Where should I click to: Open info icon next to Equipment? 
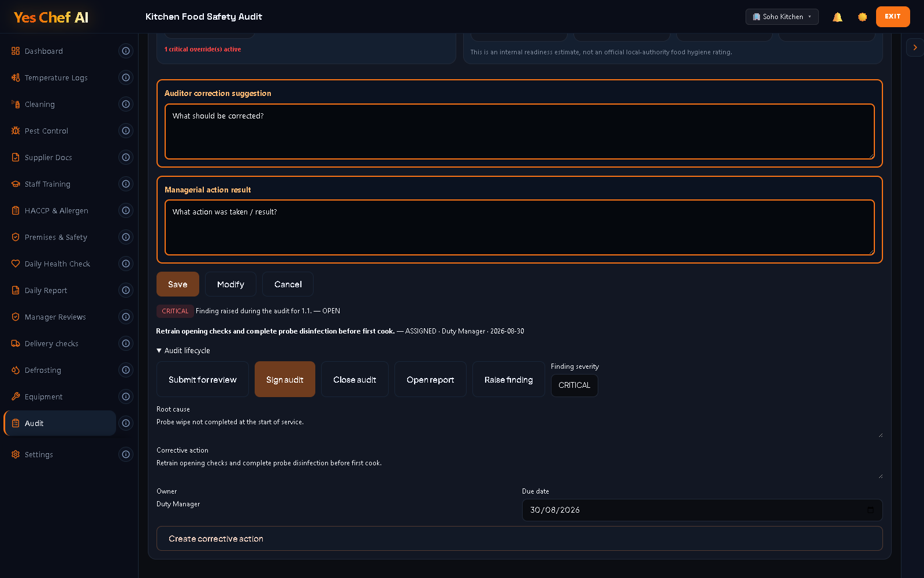coord(126,397)
